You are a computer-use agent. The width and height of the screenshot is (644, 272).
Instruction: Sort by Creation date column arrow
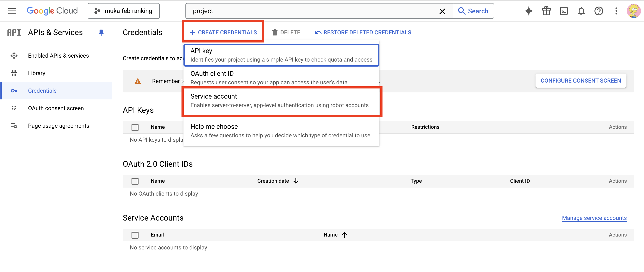tap(296, 181)
